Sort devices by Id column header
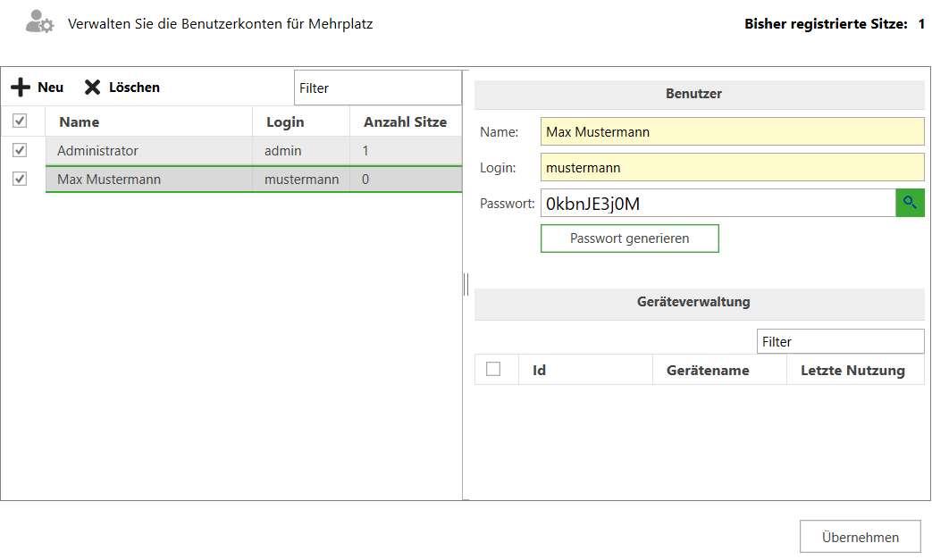This screenshot has width=932, height=560. click(x=539, y=370)
